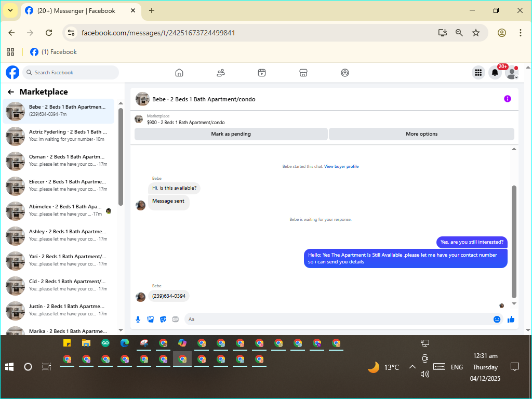The image size is (532, 399).
Task: Open Actriz Fyderling conversation
Action: pos(58,136)
